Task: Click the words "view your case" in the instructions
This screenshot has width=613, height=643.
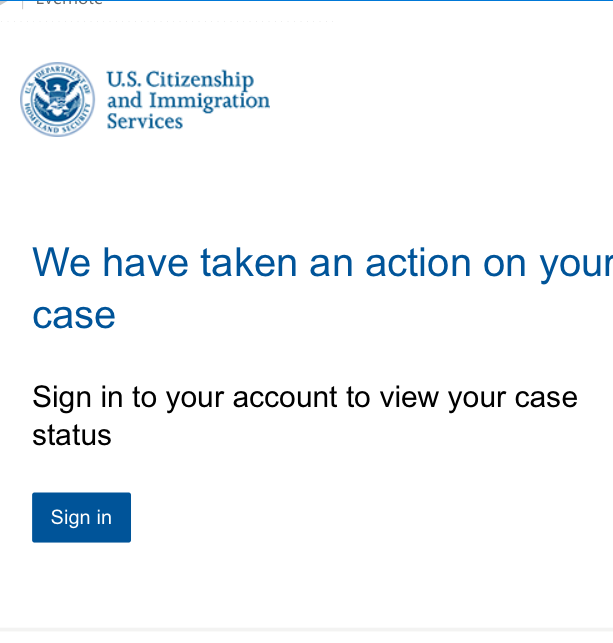Action: (x=479, y=397)
